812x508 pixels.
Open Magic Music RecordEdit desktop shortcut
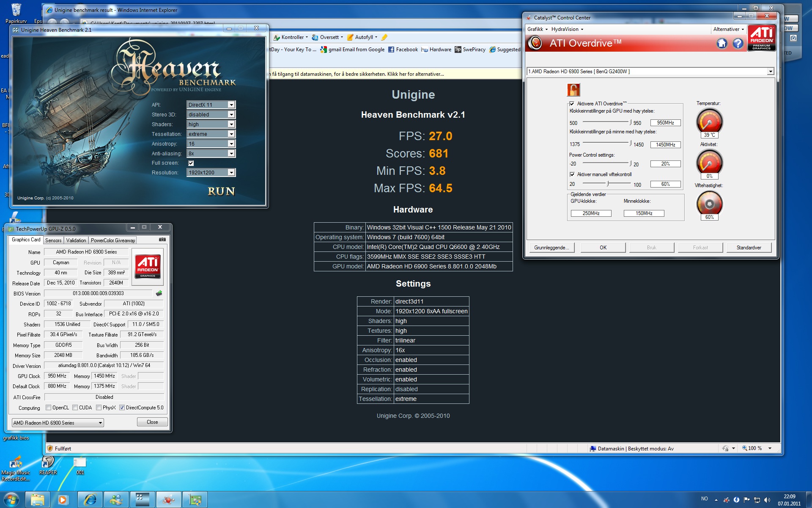click(x=16, y=468)
